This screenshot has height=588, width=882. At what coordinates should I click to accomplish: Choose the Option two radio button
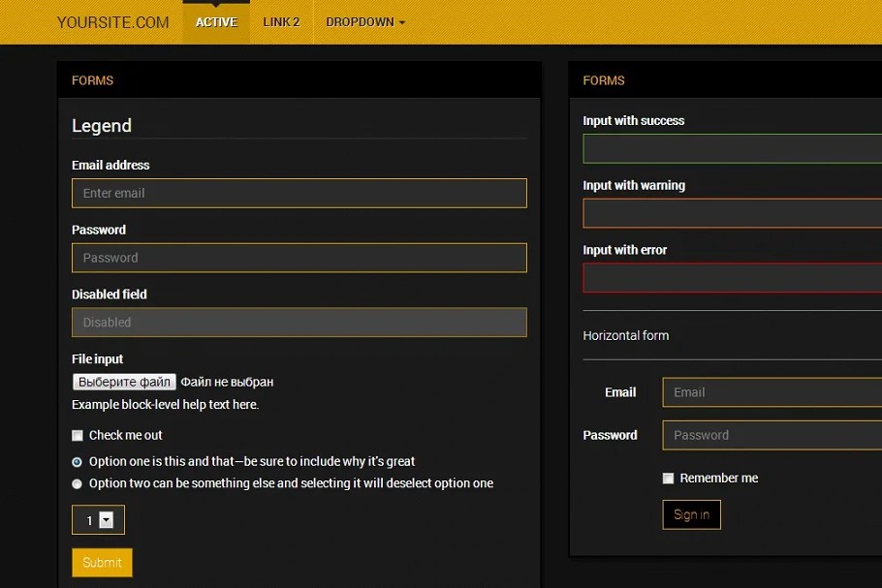[78, 483]
